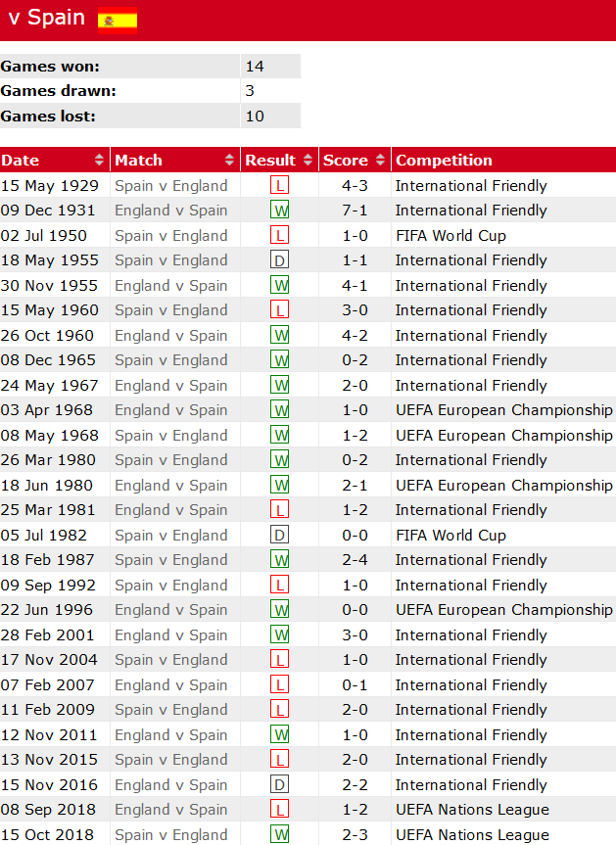Viewport: 616px width, 845px height.
Task: Open the England v Spain match from 28 Feb 2001
Action: coord(170,635)
